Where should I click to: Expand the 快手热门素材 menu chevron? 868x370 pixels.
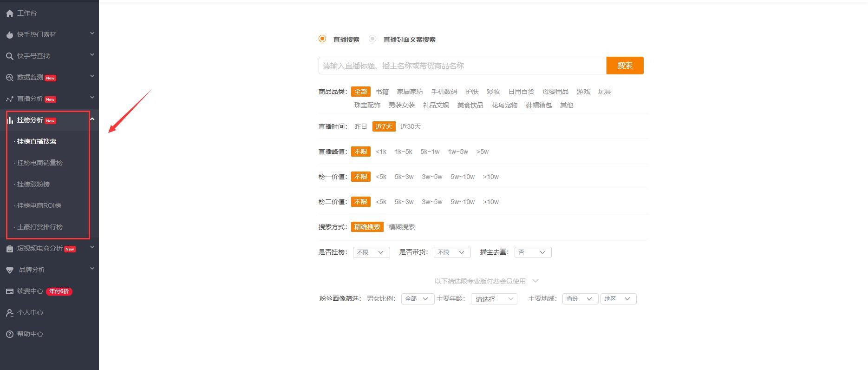pyautogui.click(x=92, y=33)
